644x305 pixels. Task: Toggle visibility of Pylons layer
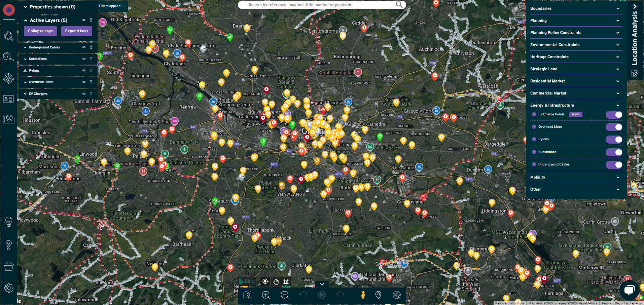tap(84, 70)
